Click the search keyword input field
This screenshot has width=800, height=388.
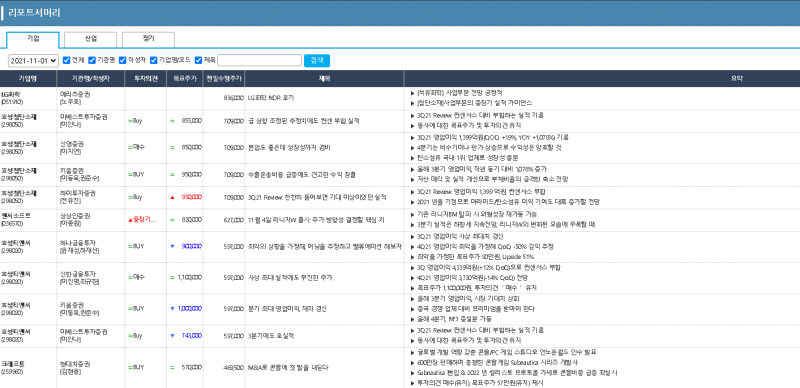259,60
